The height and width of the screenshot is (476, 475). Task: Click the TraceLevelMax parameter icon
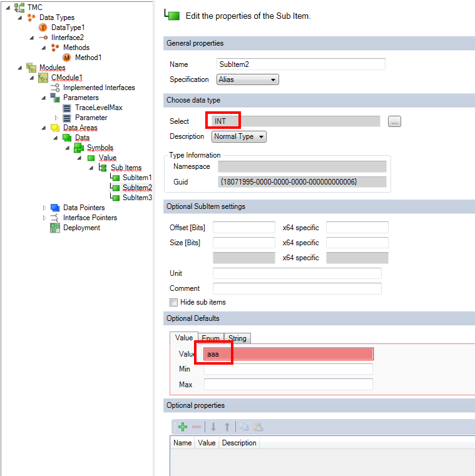coord(67,108)
